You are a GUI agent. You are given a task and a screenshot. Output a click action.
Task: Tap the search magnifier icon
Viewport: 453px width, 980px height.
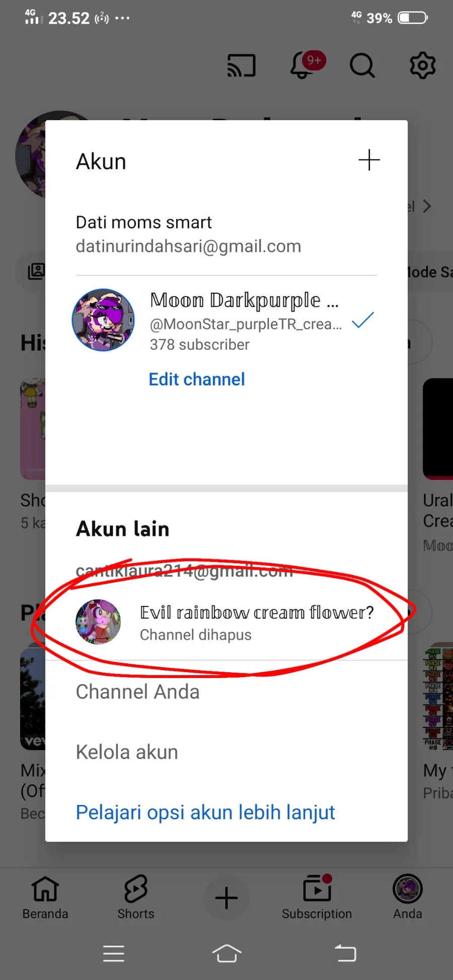coord(362,65)
